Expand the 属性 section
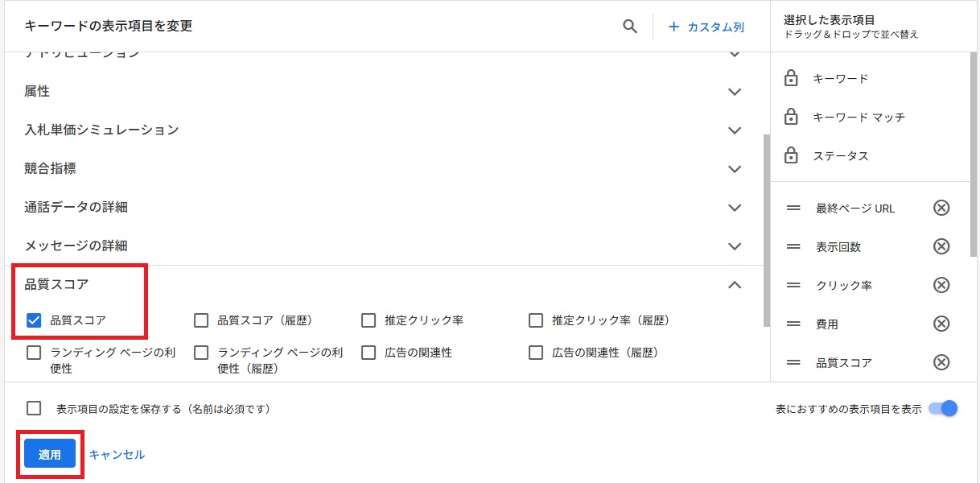This screenshot has width=980, height=483. 734,92
